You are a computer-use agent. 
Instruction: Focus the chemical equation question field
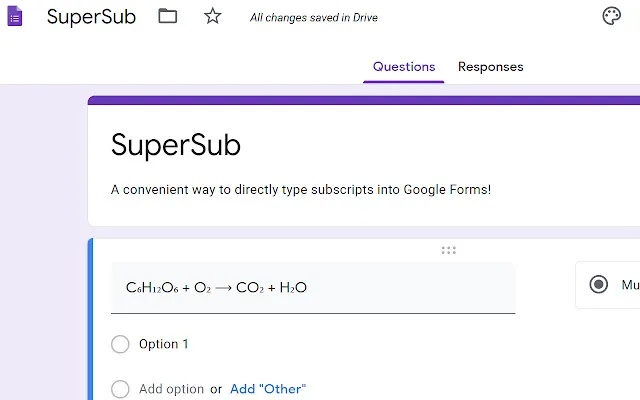314,288
